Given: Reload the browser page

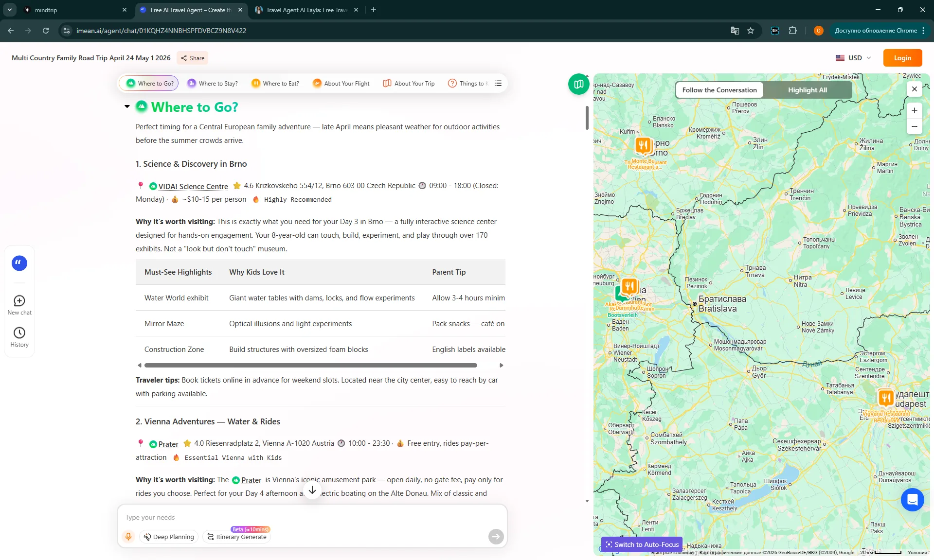Looking at the screenshot, I should (46, 31).
